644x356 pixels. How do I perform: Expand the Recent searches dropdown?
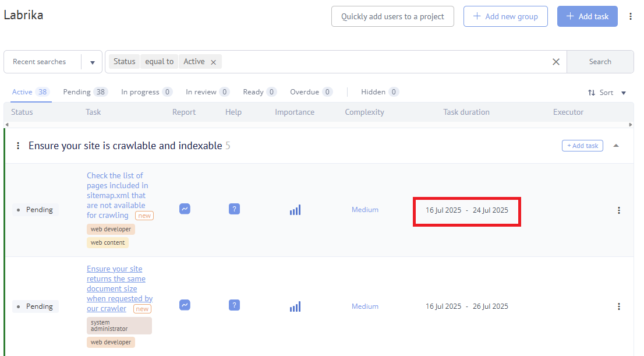92,62
